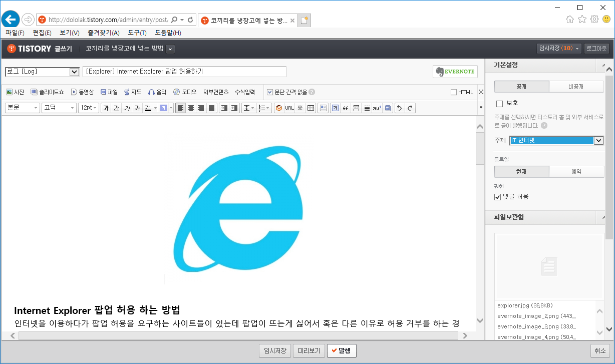Viewport: 615px width, 364px height.
Task: Insert a table
Action: (x=311, y=108)
